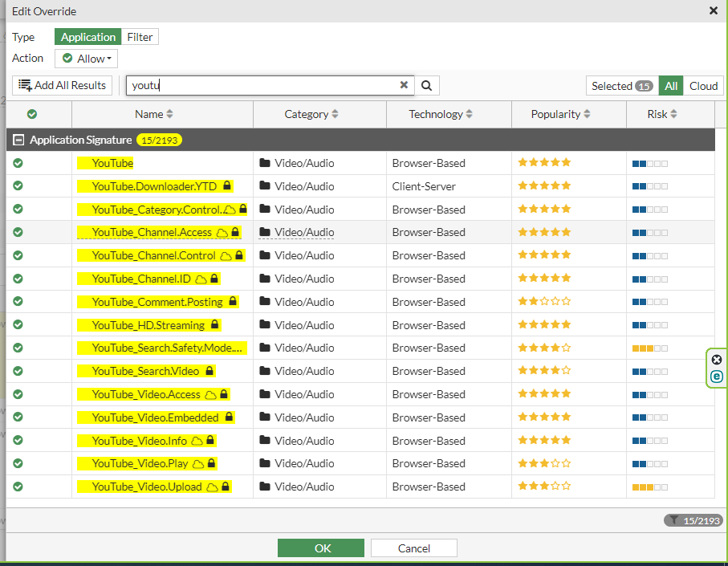Screen dimensions: 728x566
Task: Select YouTube_Video.Info name text
Action: (x=140, y=441)
